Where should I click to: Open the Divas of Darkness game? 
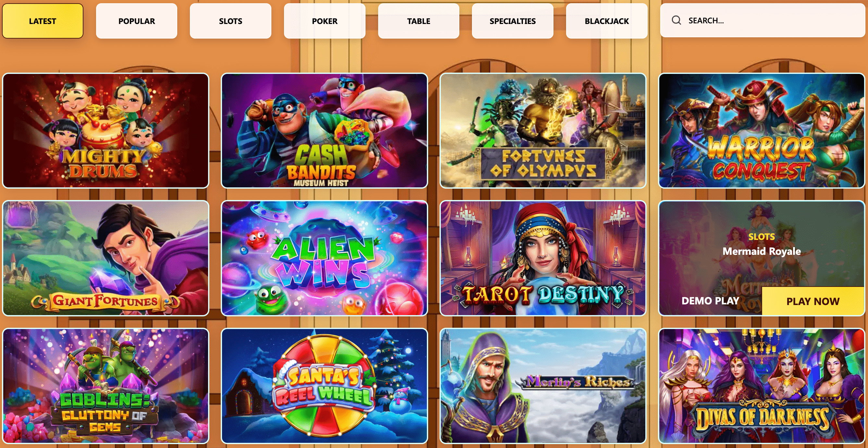coord(762,386)
